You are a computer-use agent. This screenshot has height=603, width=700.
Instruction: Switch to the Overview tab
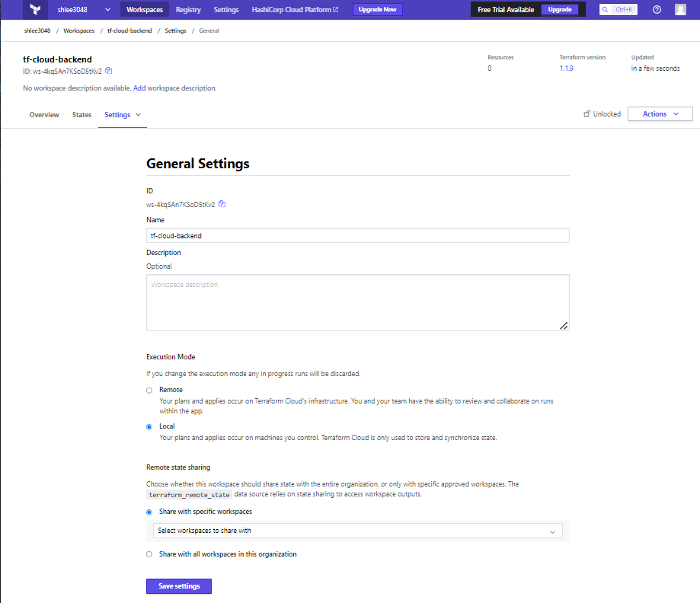44,115
